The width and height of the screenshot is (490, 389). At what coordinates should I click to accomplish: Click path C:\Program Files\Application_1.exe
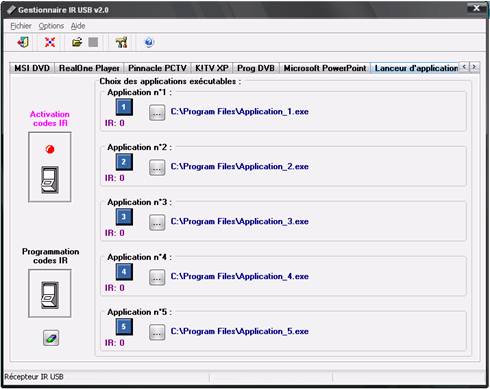[x=240, y=111]
